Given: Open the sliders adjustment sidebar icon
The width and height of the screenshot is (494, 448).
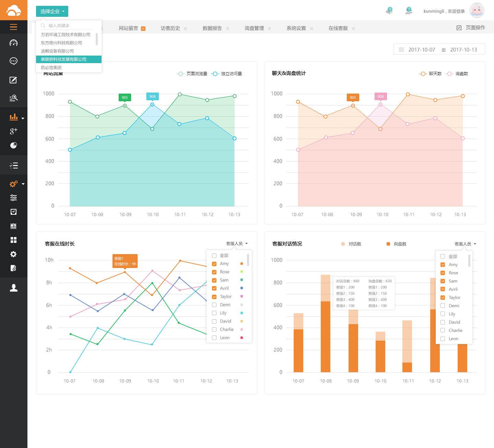Looking at the screenshot, I should tap(14, 198).
